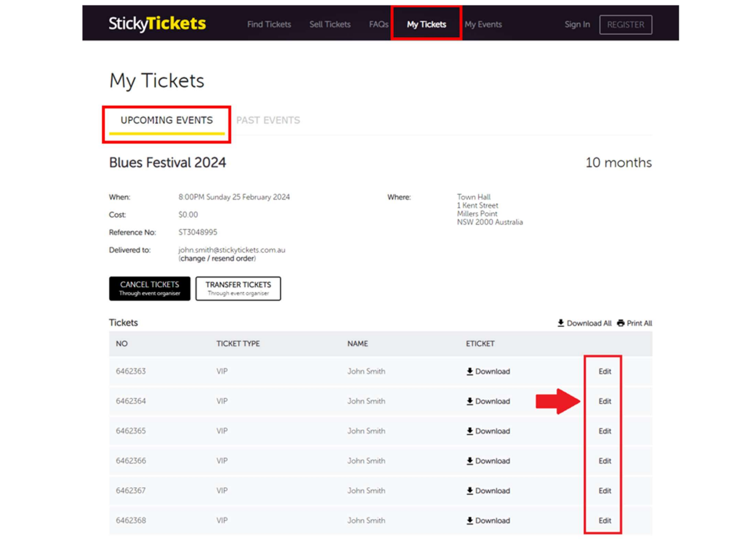Click the change / resend order link
The width and height of the screenshot is (756, 543).
pyautogui.click(x=217, y=258)
